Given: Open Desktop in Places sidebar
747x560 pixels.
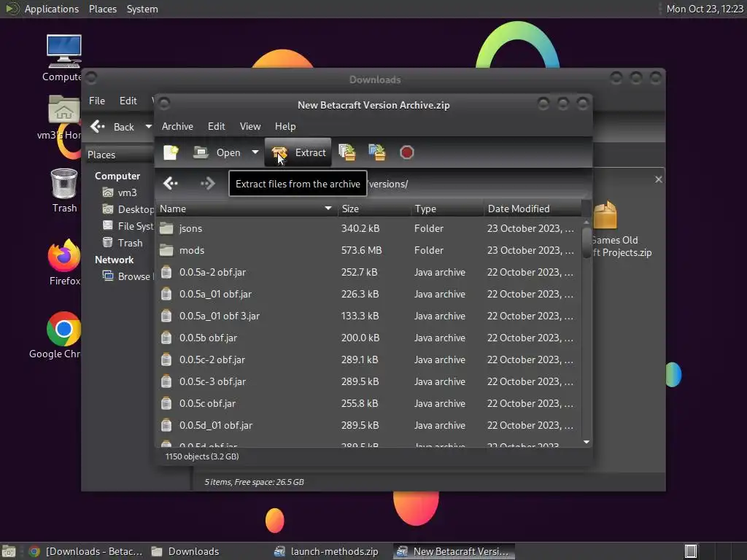Looking at the screenshot, I should pyautogui.click(x=128, y=209).
